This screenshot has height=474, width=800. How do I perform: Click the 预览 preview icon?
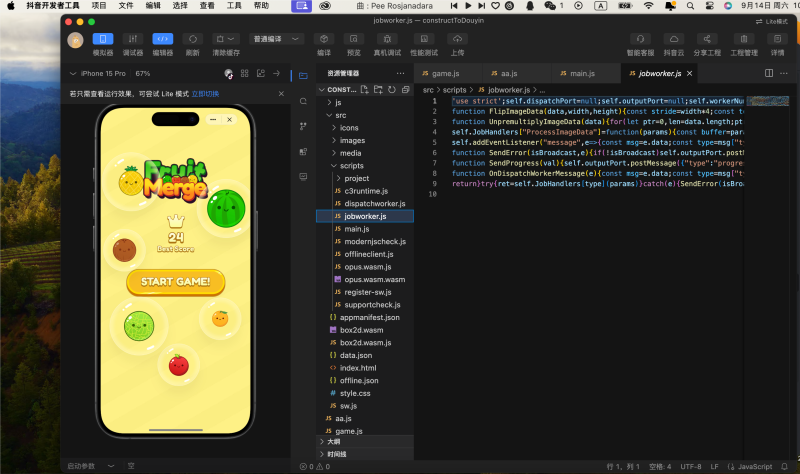click(354, 39)
